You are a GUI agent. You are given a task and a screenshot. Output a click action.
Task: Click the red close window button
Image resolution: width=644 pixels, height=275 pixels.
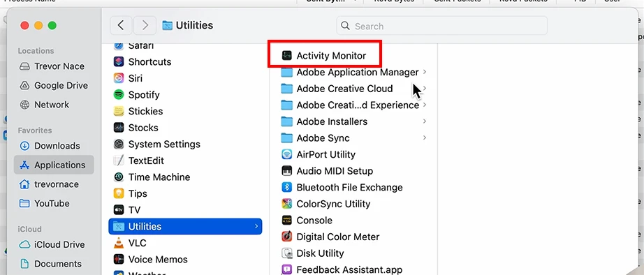24,25
